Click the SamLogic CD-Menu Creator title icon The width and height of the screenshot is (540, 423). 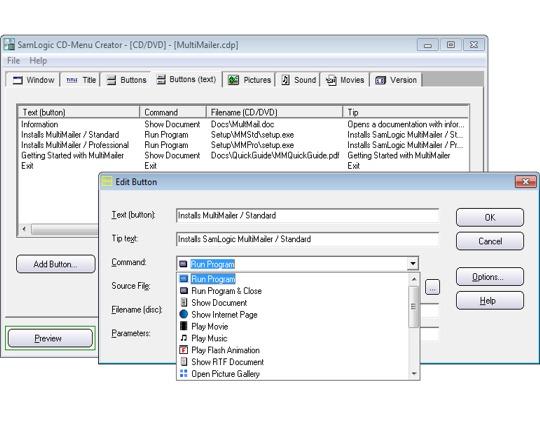(x=9, y=45)
